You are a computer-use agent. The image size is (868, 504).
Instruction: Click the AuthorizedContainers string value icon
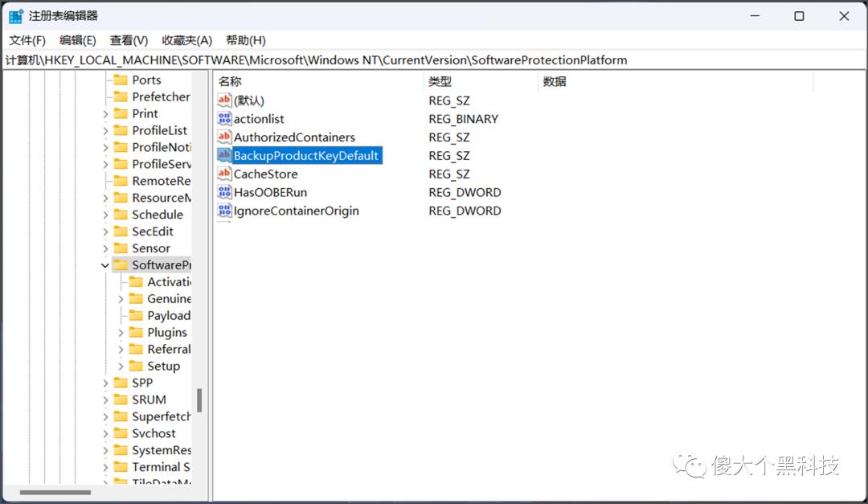[x=224, y=137]
